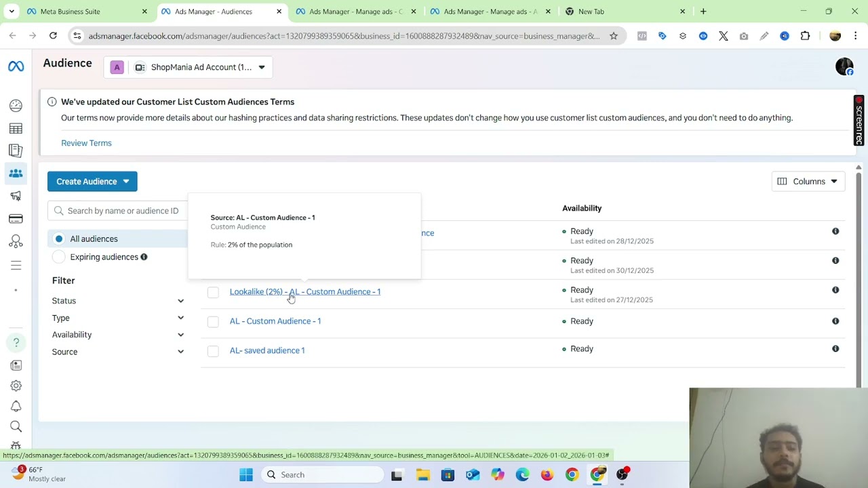Click info icon next to Expiring audiences
The image size is (868, 488).
pos(144,257)
